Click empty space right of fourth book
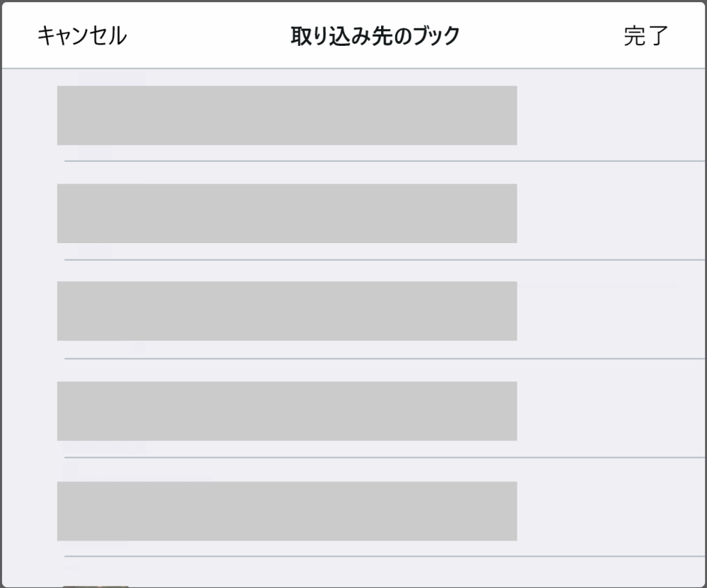This screenshot has width=707, height=588. 612,411
